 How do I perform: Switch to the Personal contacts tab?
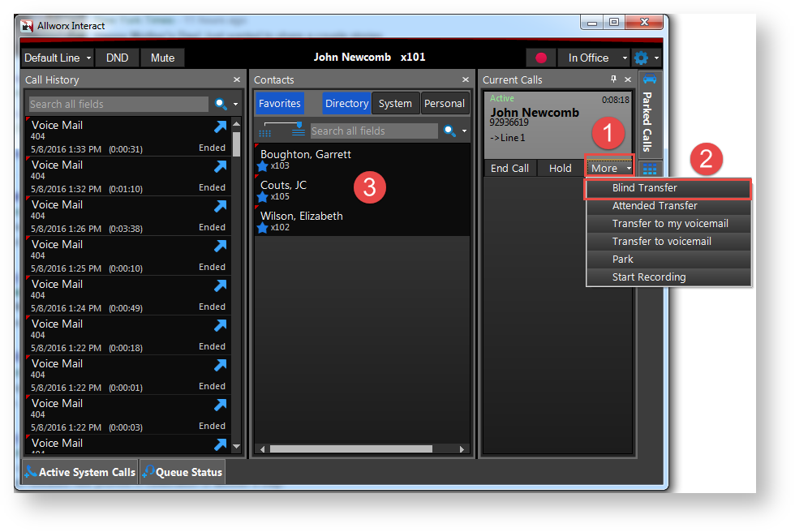pyautogui.click(x=444, y=103)
